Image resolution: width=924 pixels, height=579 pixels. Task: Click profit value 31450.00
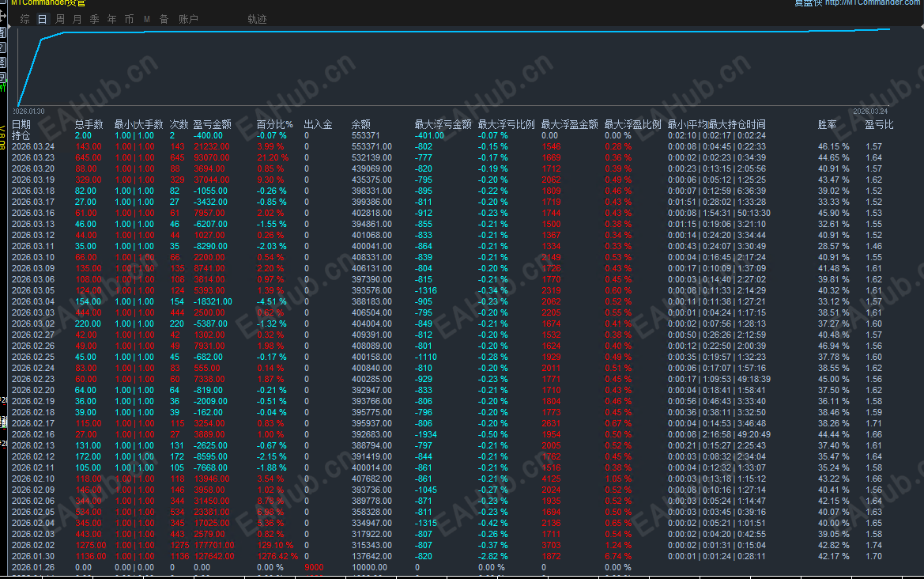click(212, 501)
